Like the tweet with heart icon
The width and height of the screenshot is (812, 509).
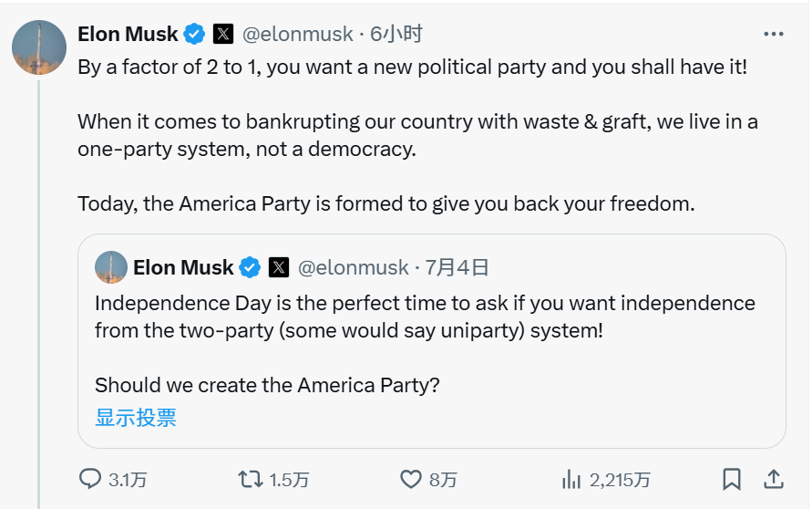[412, 479]
